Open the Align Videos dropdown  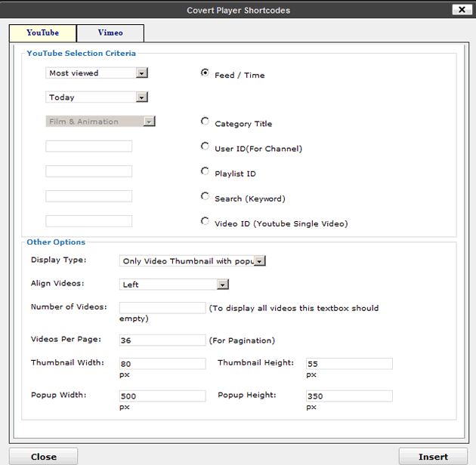pyautogui.click(x=174, y=285)
